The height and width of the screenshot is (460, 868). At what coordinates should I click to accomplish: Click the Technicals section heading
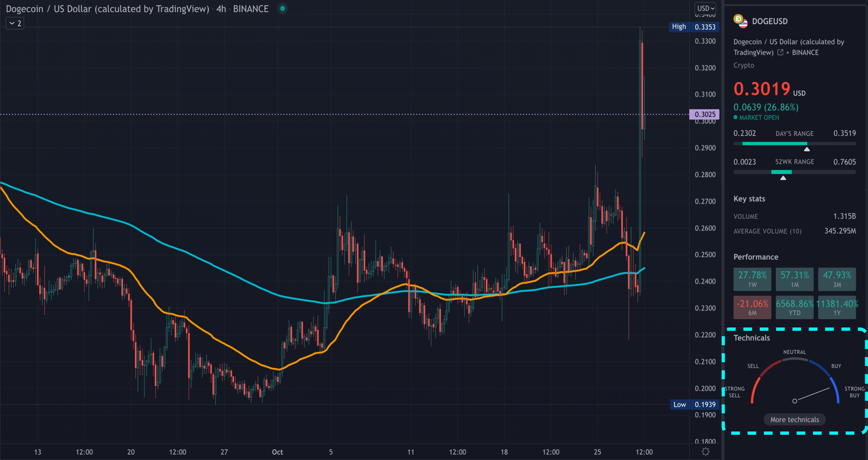click(x=751, y=338)
